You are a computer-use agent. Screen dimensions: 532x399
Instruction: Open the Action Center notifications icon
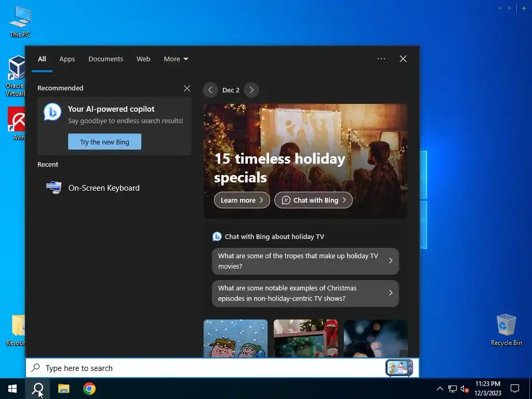tap(515, 389)
